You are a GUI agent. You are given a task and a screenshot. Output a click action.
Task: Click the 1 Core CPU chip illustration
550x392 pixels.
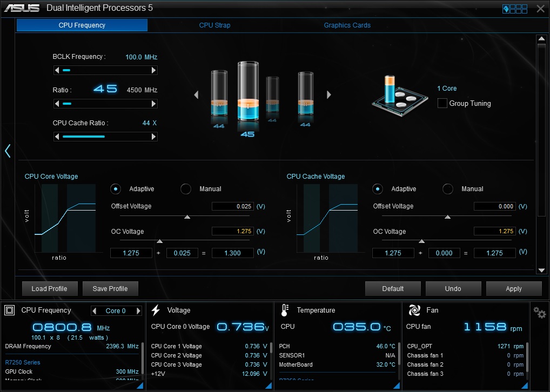[x=399, y=96]
